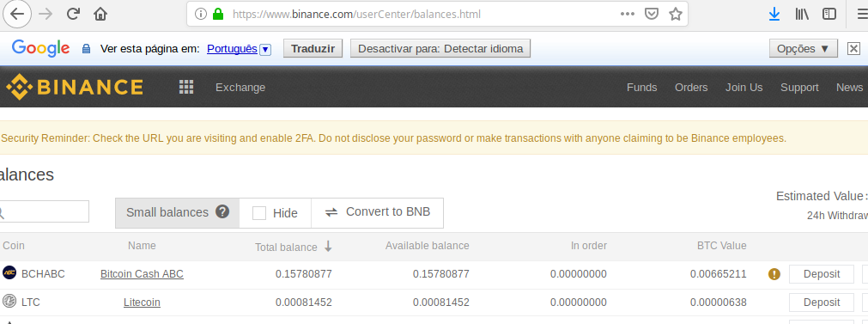
Task: Open page actions three-dot menu
Action: pos(628,14)
